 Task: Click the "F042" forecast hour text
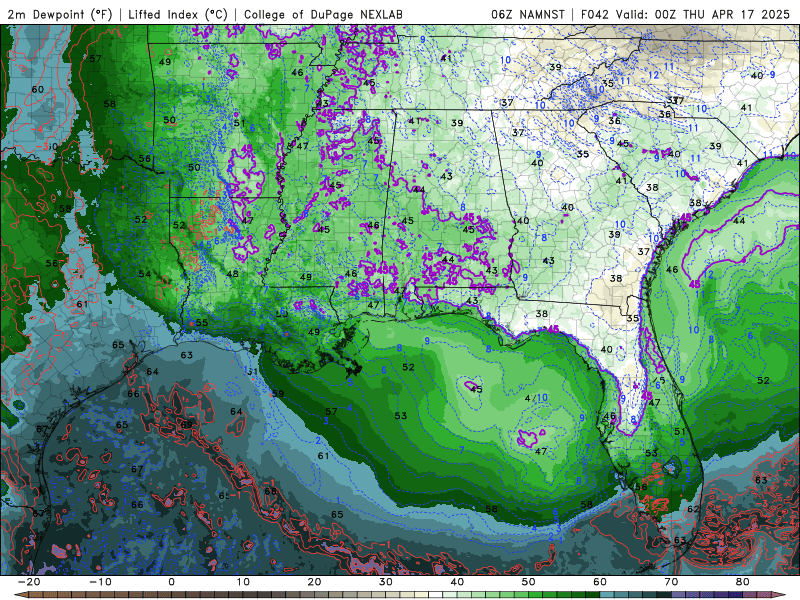595,14
